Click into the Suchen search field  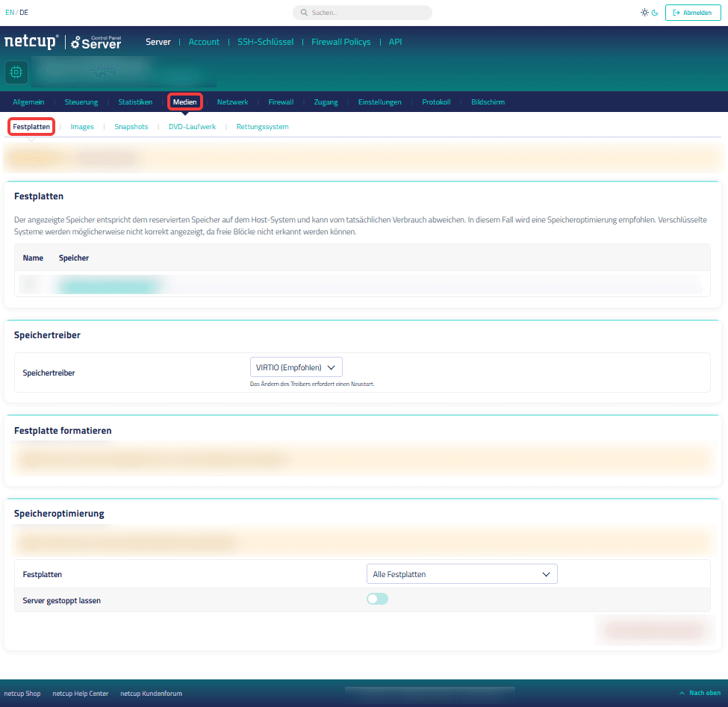pos(363,13)
